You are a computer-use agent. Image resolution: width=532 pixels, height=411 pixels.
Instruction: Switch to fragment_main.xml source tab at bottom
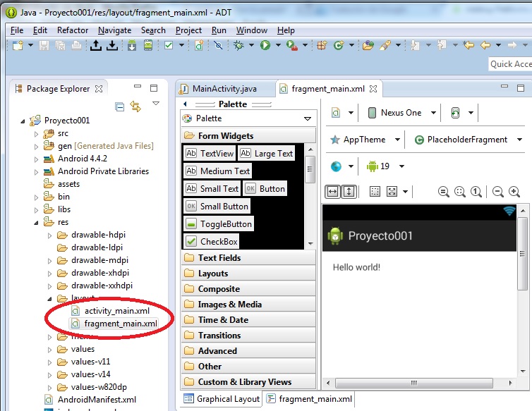(x=309, y=399)
